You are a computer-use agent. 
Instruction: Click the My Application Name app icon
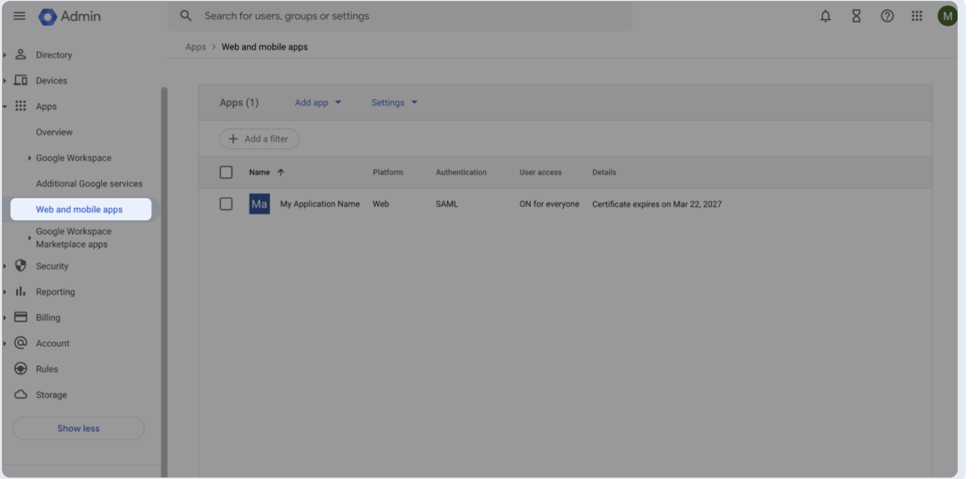259,204
